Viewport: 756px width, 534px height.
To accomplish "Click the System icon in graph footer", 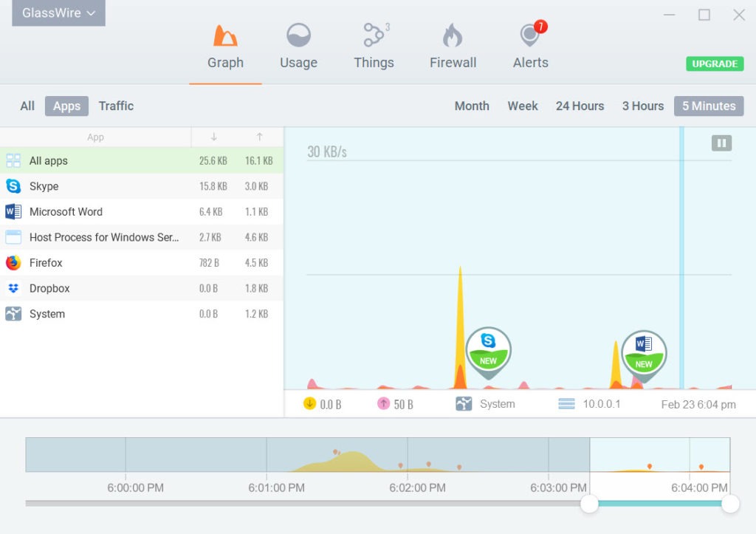I will 464,404.
